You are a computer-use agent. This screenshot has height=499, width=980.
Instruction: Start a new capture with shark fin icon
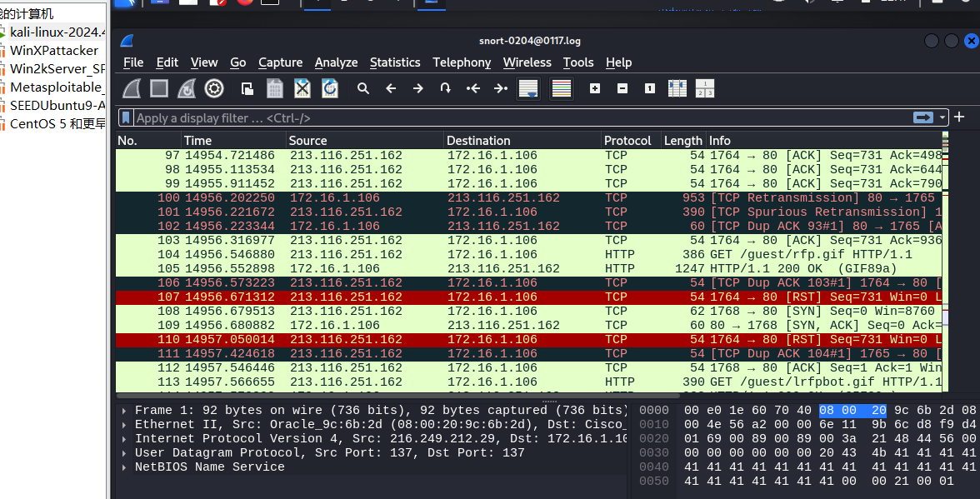pos(132,88)
